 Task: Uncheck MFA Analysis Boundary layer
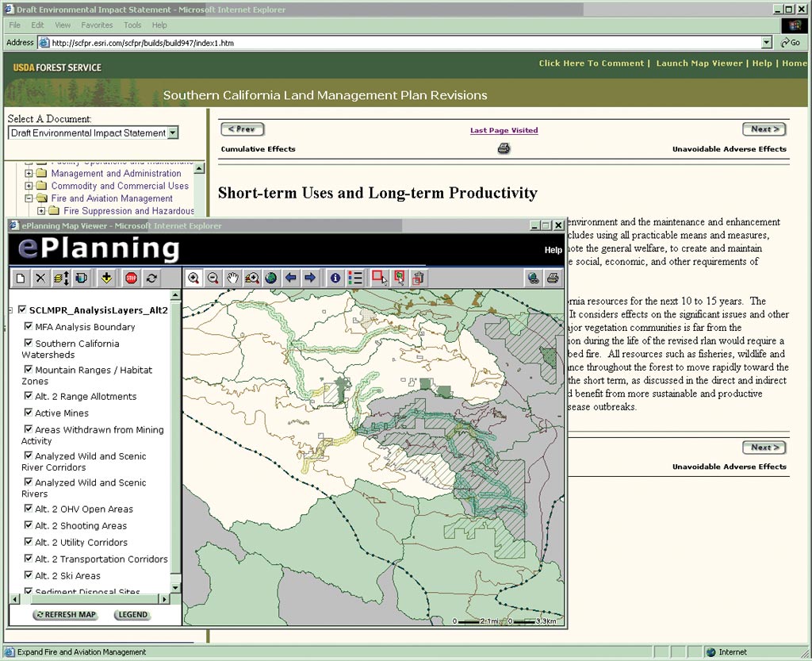point(29,326)
